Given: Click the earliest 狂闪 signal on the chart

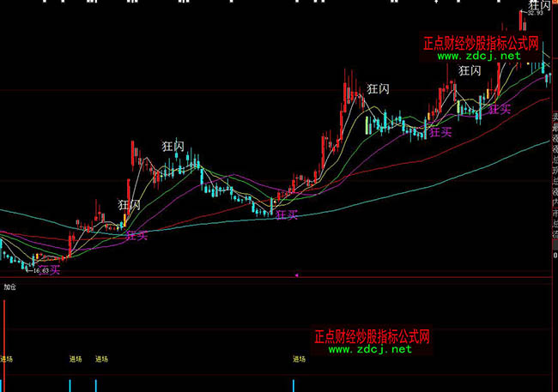Looking at the screenshot, I should pos(130,205).
